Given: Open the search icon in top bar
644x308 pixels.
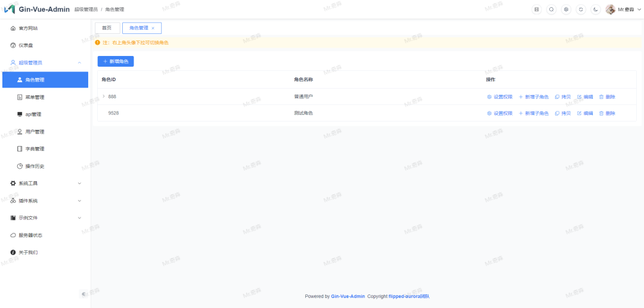Looking at the screenshot, I should click(x=551, y=10).
